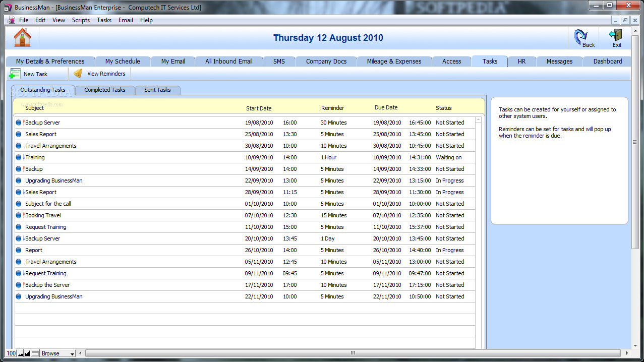Click the Start Date column header
The image size is (644, 362).
pyautogui.click(x=259, y=108)
